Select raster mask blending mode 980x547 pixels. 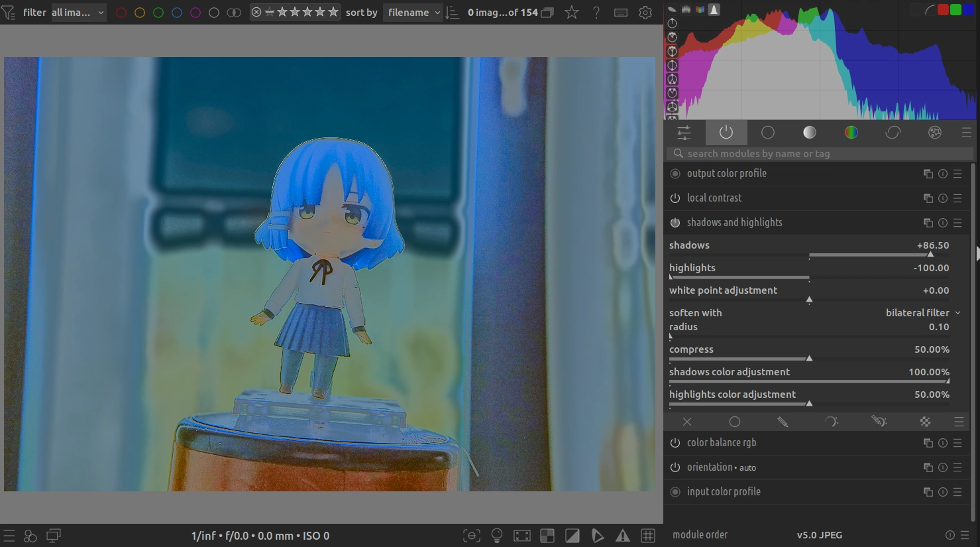click(926, 422)
